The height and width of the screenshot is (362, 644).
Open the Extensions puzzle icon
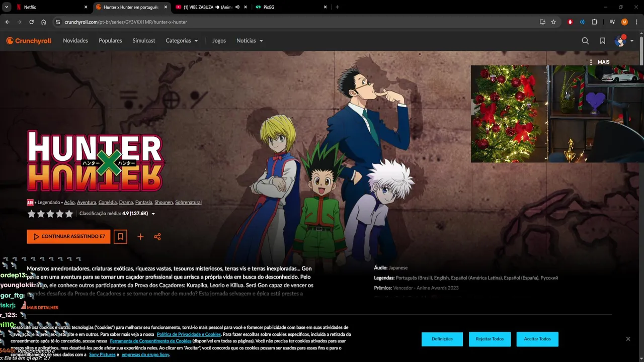point(595,22)
